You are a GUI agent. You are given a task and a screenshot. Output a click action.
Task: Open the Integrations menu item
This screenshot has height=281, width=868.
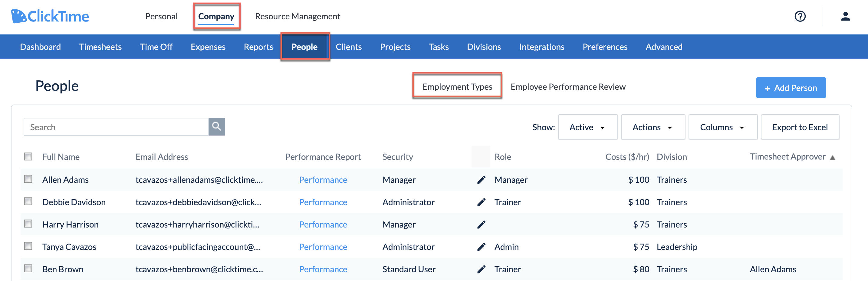click(x=541, y=47)
